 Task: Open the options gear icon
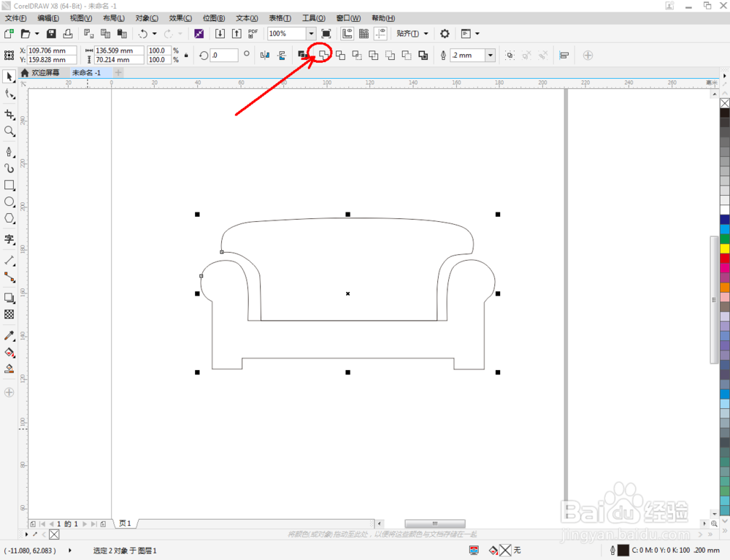click(445, 34)
